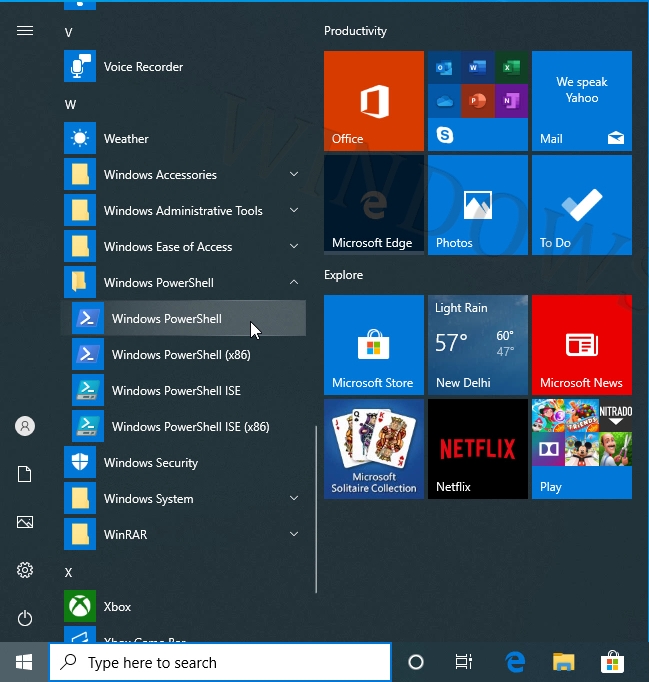Click the Productivity group heading
This screenshot has width=649, height=682.
[x=355, y=31]
